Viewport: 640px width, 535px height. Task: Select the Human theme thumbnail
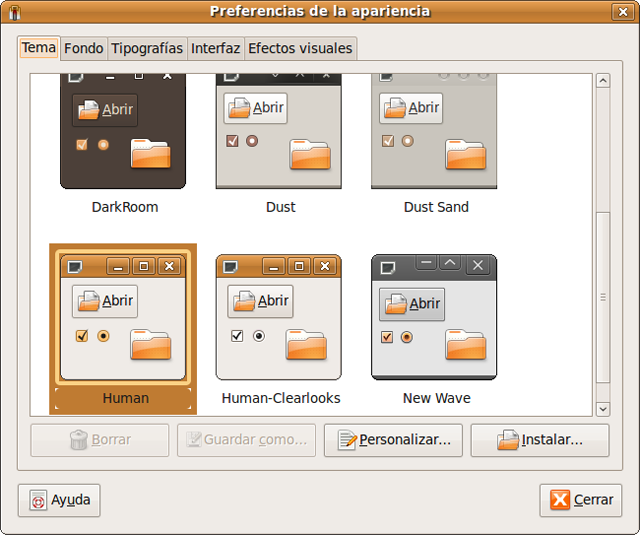124,318
